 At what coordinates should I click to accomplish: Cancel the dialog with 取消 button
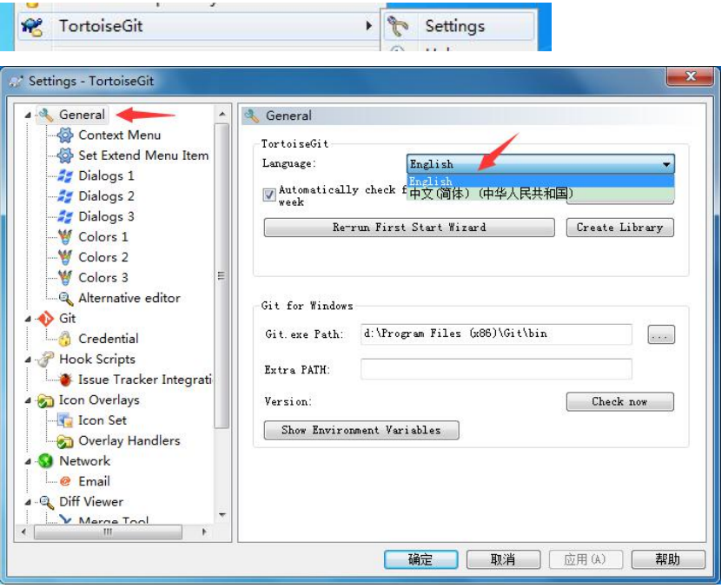[503, 559]
